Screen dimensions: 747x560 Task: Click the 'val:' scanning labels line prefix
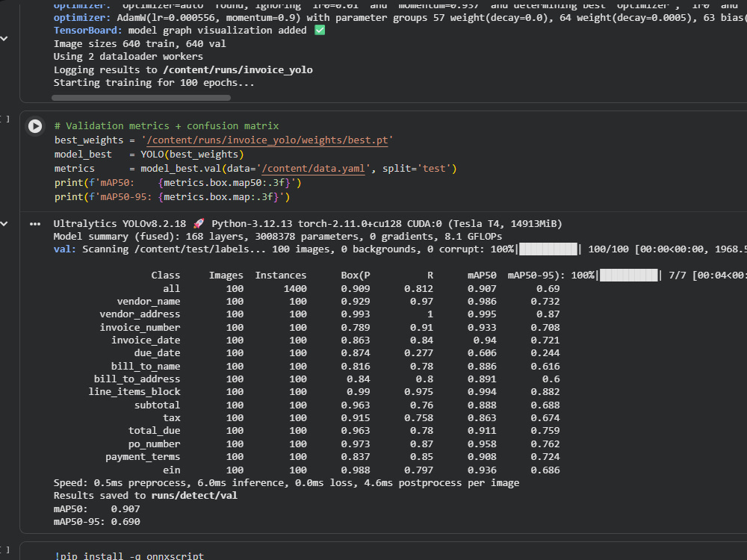point(65,249)
